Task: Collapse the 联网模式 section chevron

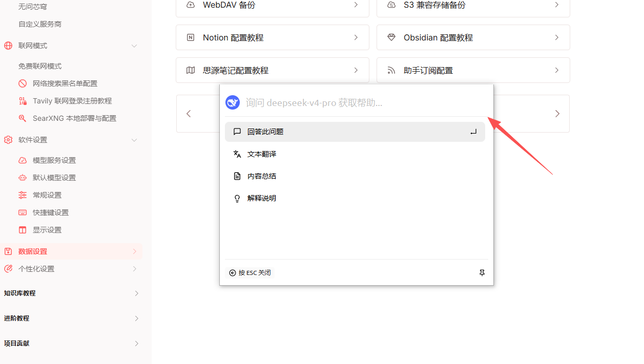Action: (x=134, y=46)
